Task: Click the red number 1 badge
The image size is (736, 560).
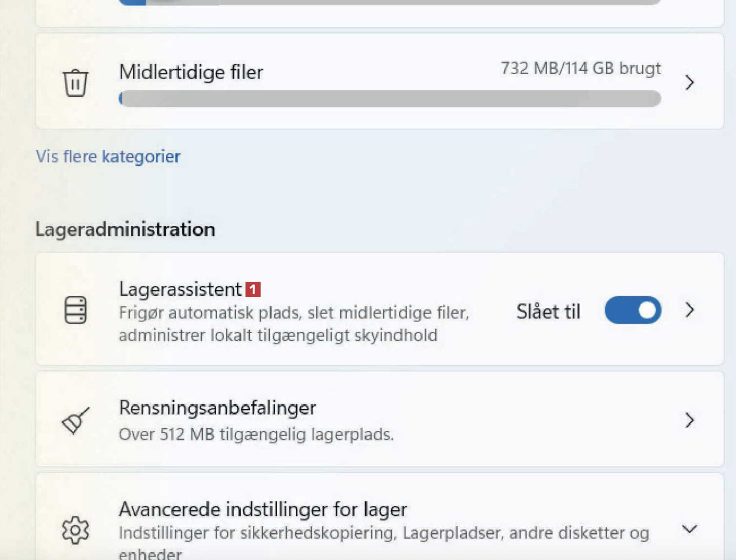Action: pos(253,290)
